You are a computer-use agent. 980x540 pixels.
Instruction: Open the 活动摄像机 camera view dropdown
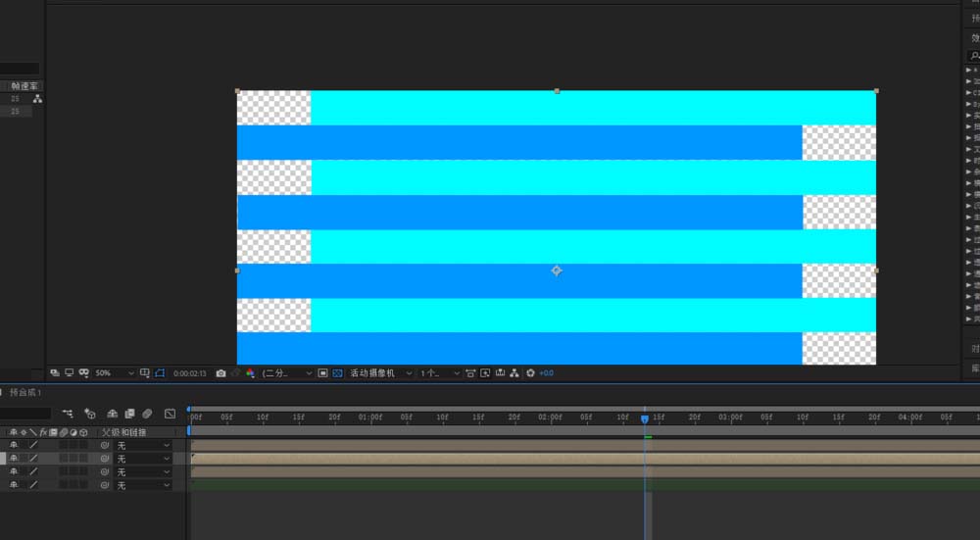[x=380, y=373]
